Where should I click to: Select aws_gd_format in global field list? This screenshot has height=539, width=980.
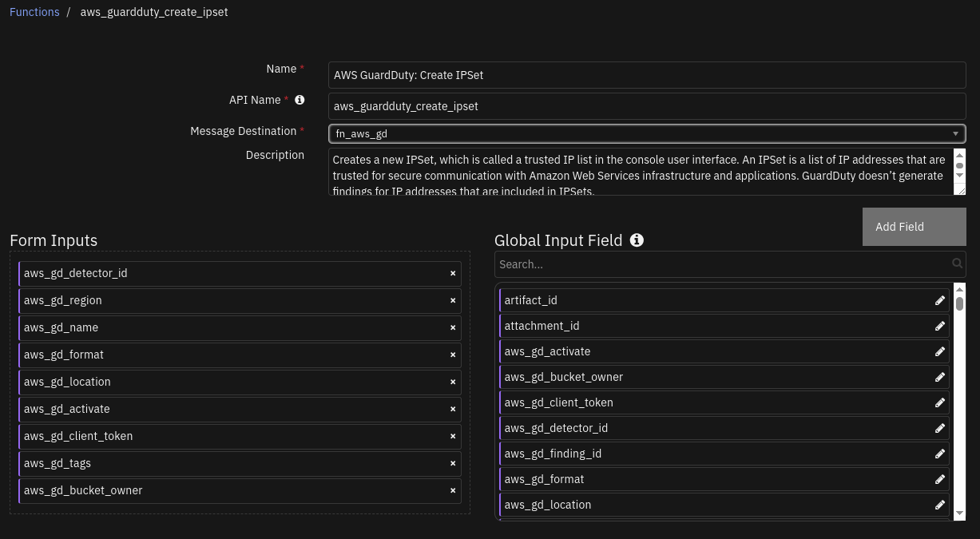pyautogui.click(x=724, y=479)
